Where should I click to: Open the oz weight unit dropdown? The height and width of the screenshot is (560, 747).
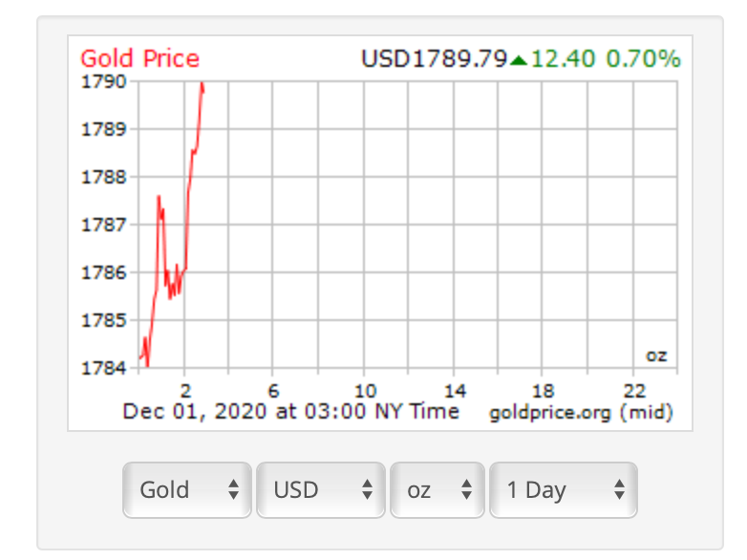(x=437, y=490)
